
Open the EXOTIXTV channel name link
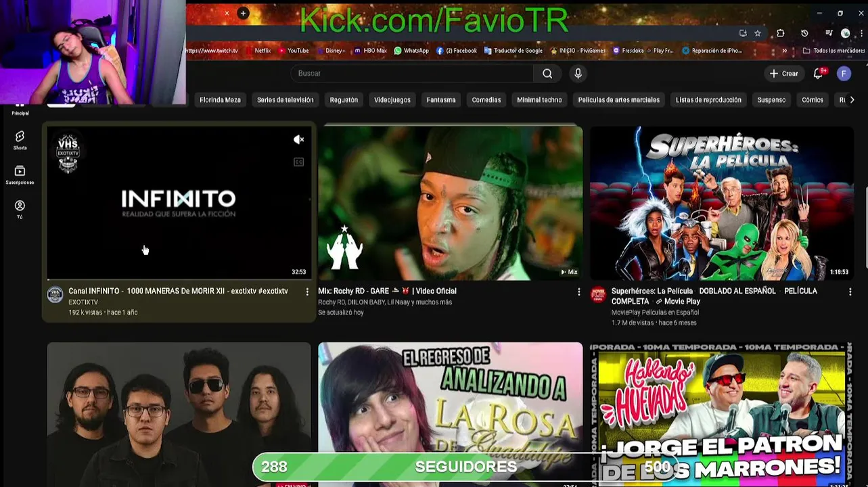tap(83, 302)
